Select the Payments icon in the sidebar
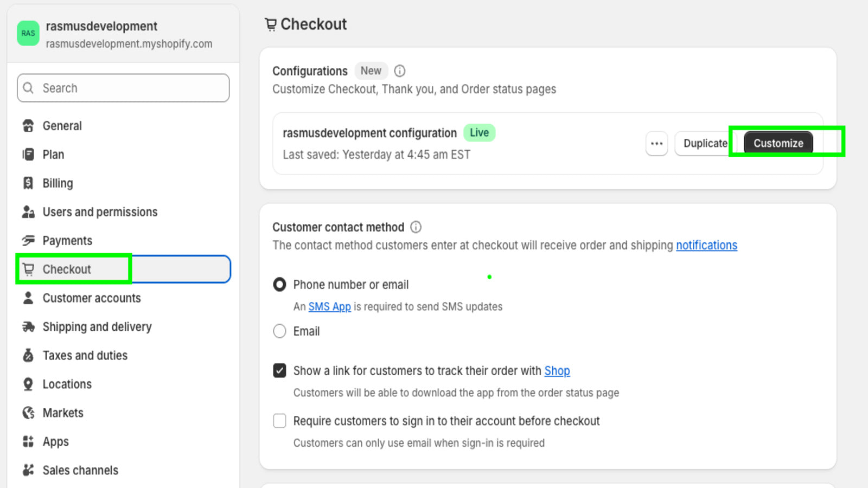 [x=28, y=240]
